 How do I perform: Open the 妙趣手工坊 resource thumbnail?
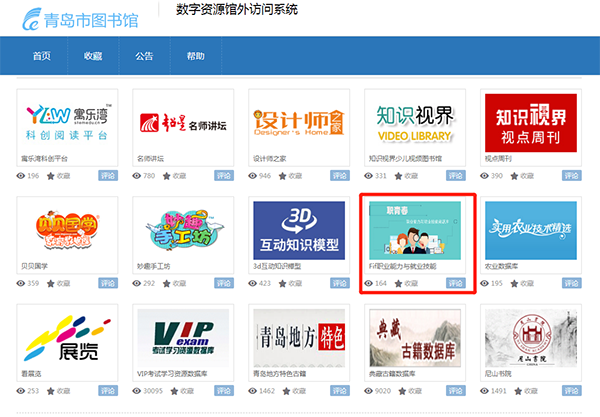click(183, 230)
